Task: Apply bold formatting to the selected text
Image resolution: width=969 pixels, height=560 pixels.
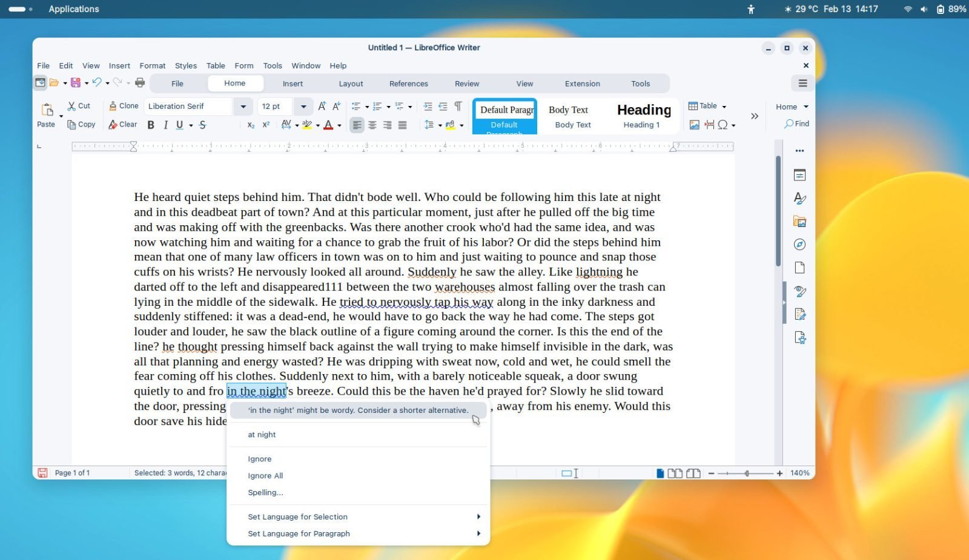Action: point(151,125)
